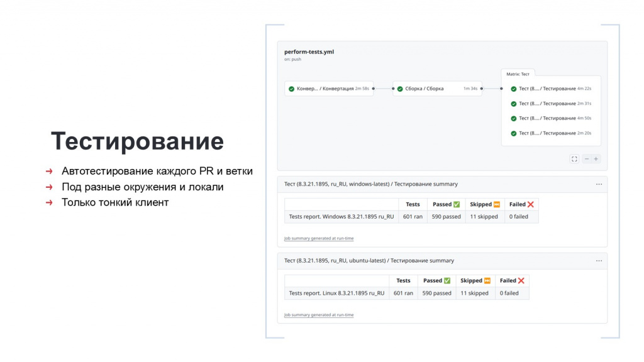Open Тестирование job with 4m 22s duration

click(x=551, y=89)
